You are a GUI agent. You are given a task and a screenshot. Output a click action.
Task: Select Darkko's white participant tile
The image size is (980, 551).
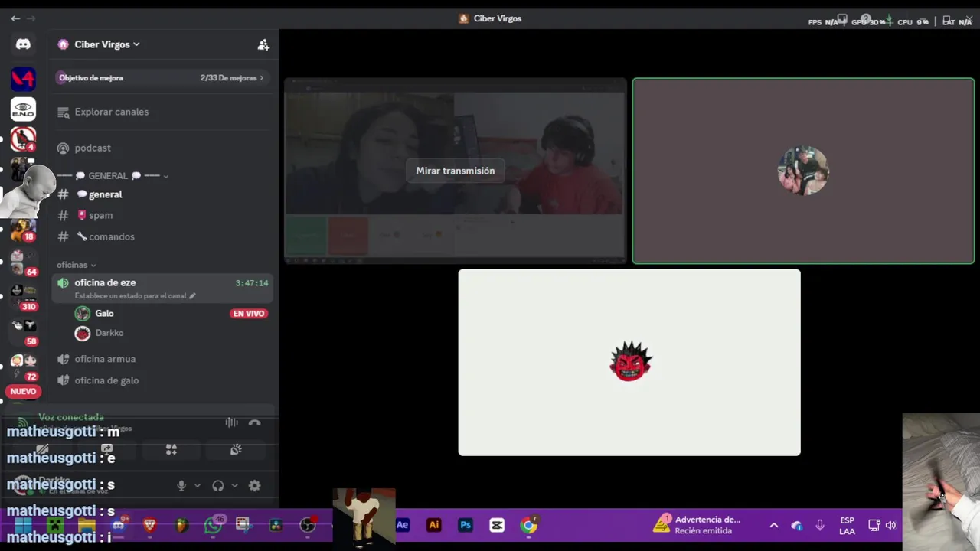[x=629, y=363]
